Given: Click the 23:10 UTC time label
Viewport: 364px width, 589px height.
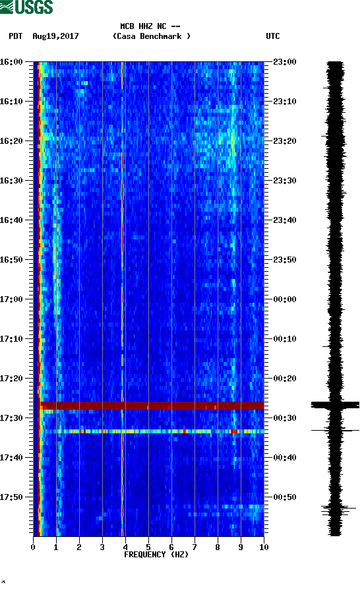Looking at the screenshot, I should (285, 102).
